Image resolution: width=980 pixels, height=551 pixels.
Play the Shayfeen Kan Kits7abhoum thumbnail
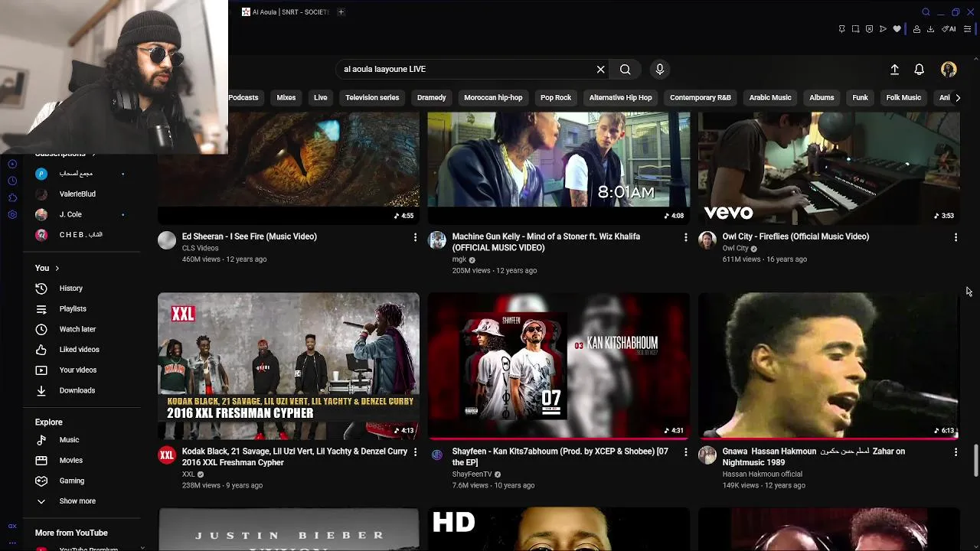click(559, 366)
